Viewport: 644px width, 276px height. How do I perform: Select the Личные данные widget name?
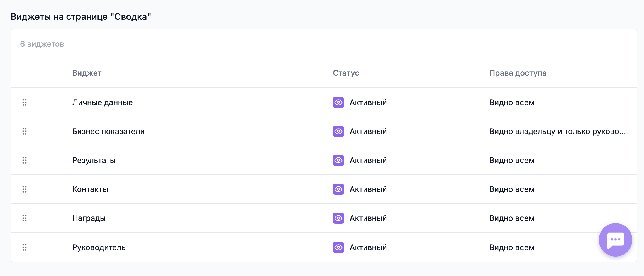(103, 102)
